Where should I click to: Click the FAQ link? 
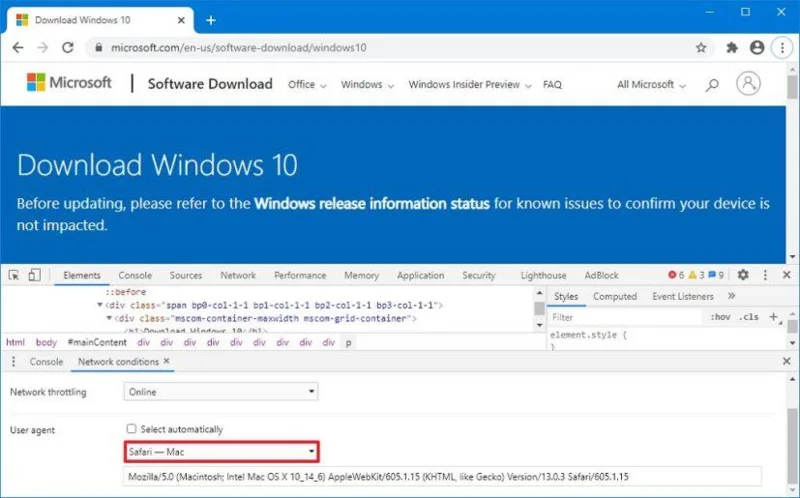(552, 85)
